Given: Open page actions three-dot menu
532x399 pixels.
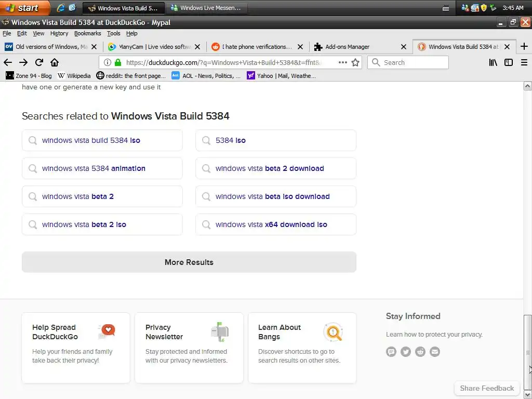Looking at the screenshot, I should (343, 62).
